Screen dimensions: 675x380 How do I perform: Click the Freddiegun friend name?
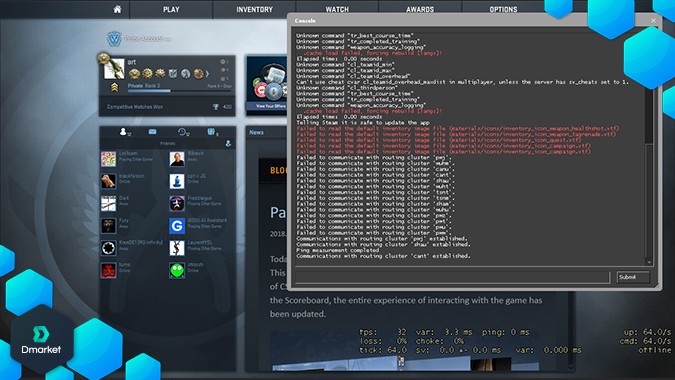click(x=199, y=198)
